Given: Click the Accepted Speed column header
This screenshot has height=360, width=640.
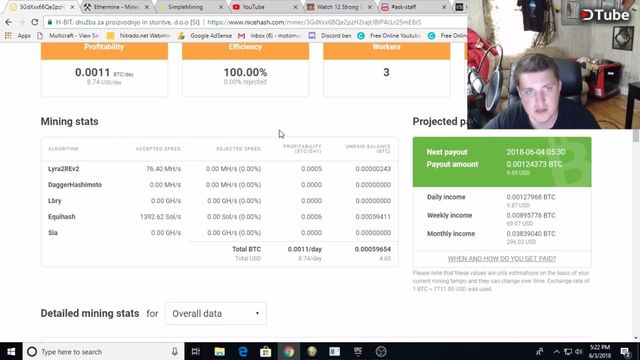Looking at the screenshot, I should (x=158, y=149).
